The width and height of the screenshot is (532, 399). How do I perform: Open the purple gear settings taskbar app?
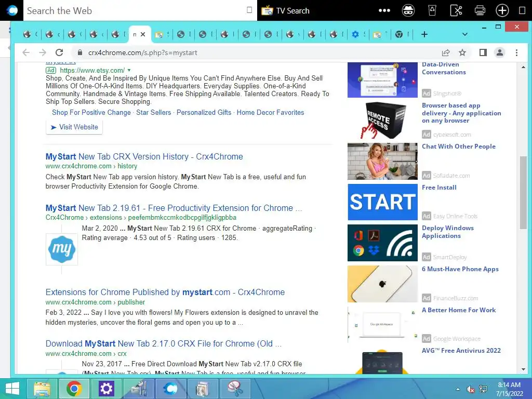[x=106, y=389]
